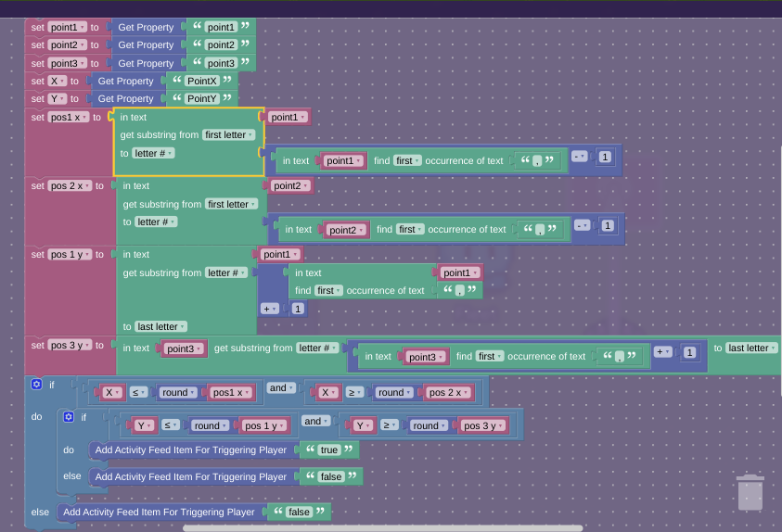Edit the "point3" string in the Get Property block
Viewport: 782px width, 532px height.
click(x=221, y=63)
